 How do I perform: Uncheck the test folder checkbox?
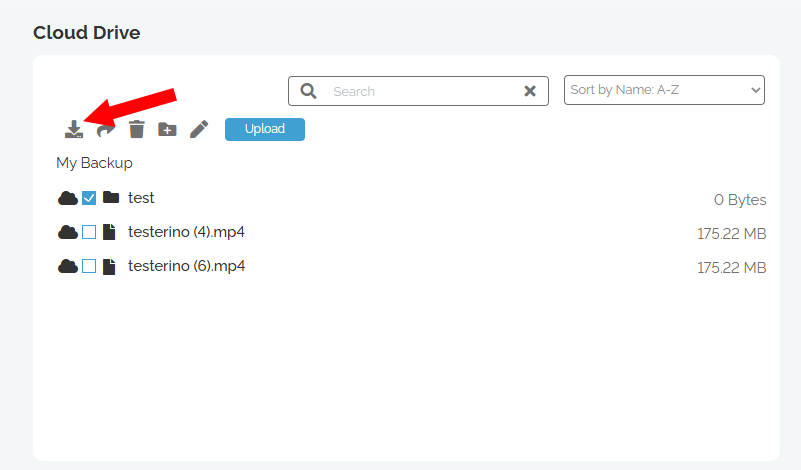click(89, 198)
